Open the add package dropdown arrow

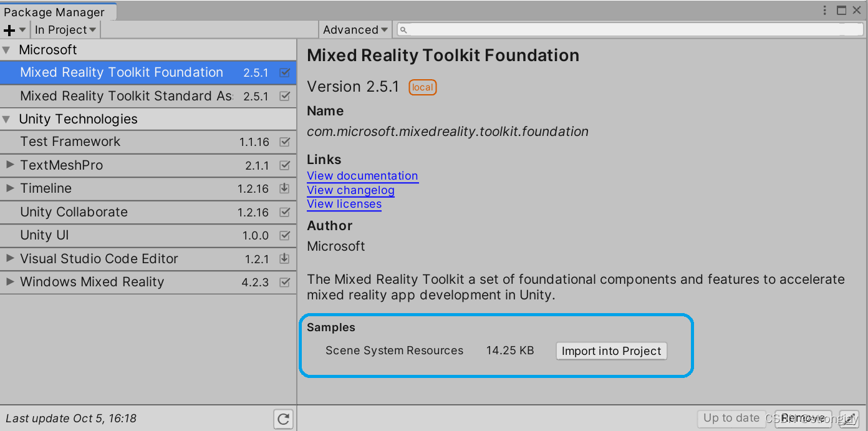click(x=22, y=30)
